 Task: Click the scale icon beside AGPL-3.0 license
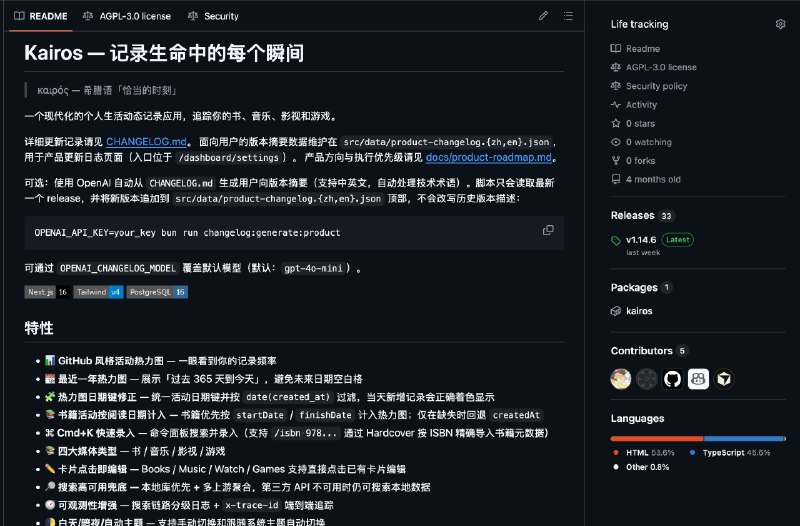[616, 67]
